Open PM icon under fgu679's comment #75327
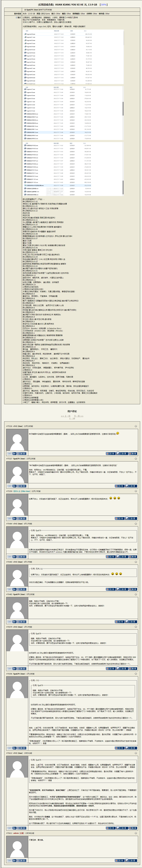Screen dimensions: 142x868 coord(14,486)
